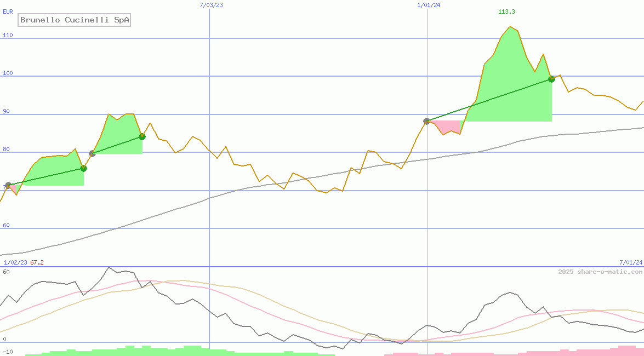This screenshot has width=644, height=356.
Task: Click the EUR currency label
Action: point(8,11)
